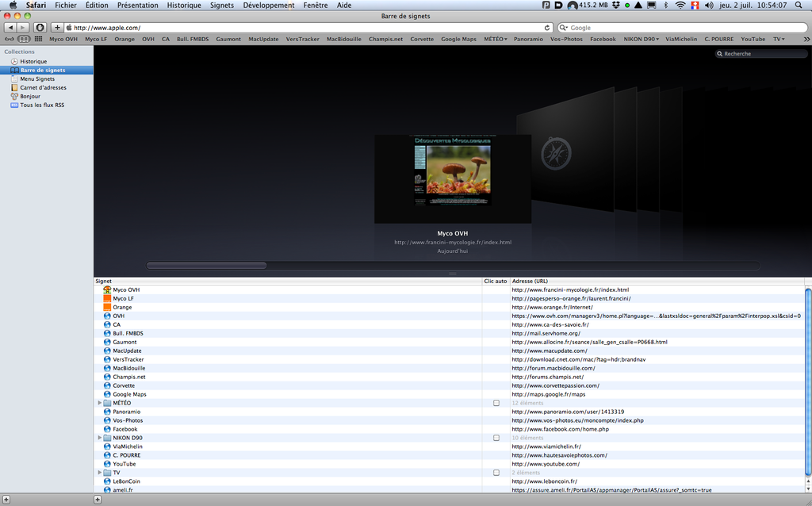This screenshot has width=812, height=506.
Task: Enable Clic auto for NIKON D90 folder
Action: coord(496,438)
